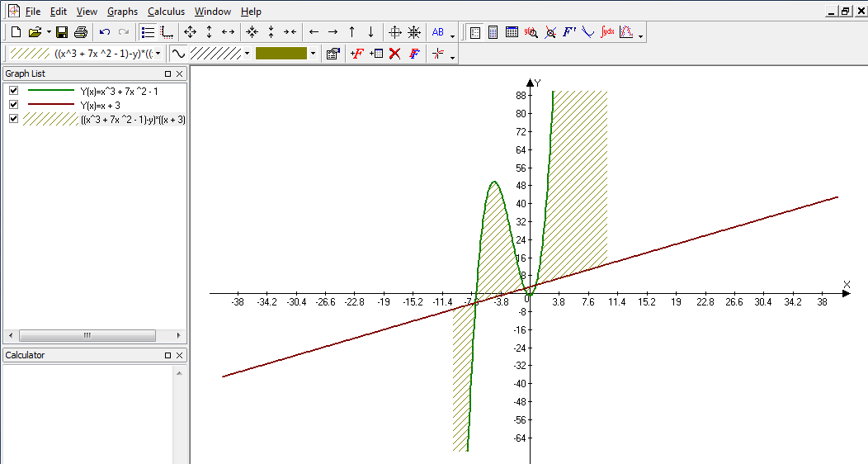Screen dimensions: 868x464
Task: Shrink graph vertically with inward vertical arrows
Action: click(271, 32)
